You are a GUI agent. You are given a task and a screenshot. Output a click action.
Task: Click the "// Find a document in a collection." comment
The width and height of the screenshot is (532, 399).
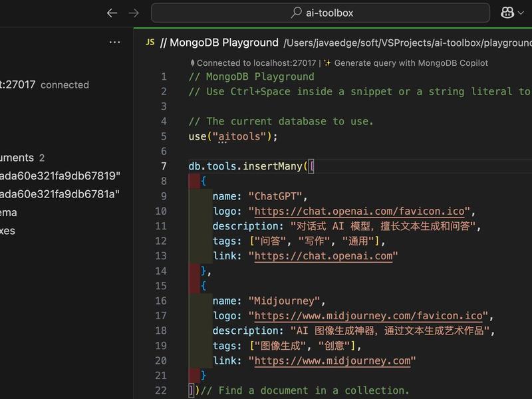coord(305,390)
